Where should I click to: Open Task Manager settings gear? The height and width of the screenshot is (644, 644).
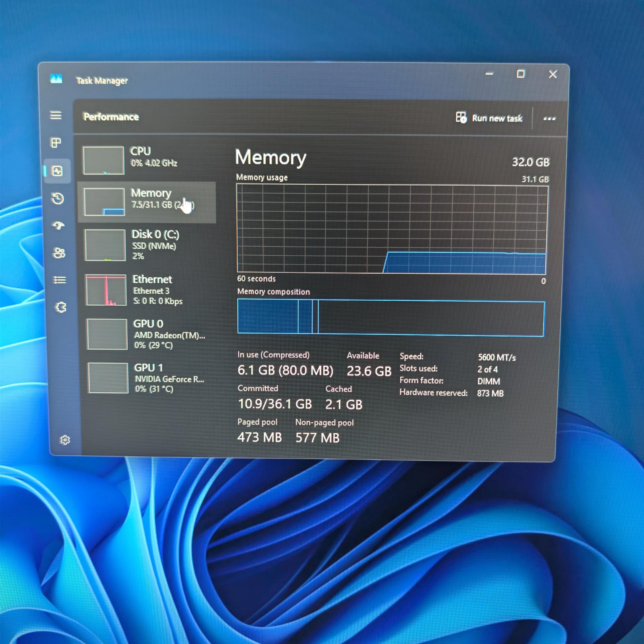coord(65,440)
